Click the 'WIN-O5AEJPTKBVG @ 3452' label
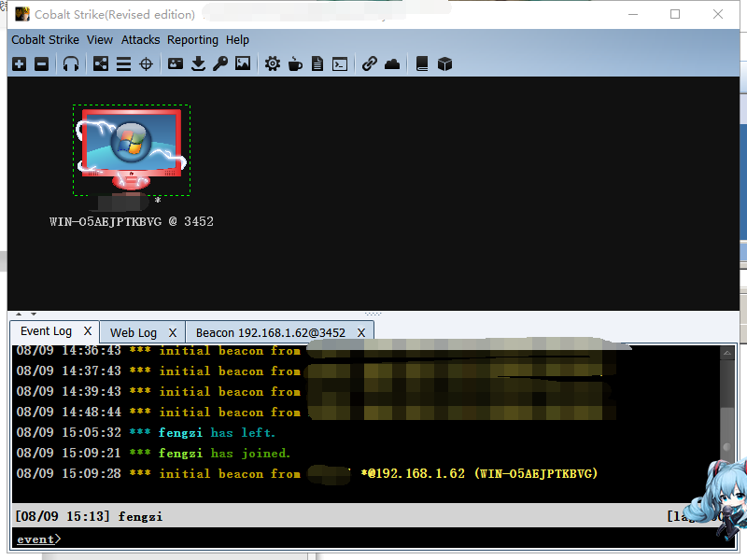747x560 pixels. tap(132, 221)
